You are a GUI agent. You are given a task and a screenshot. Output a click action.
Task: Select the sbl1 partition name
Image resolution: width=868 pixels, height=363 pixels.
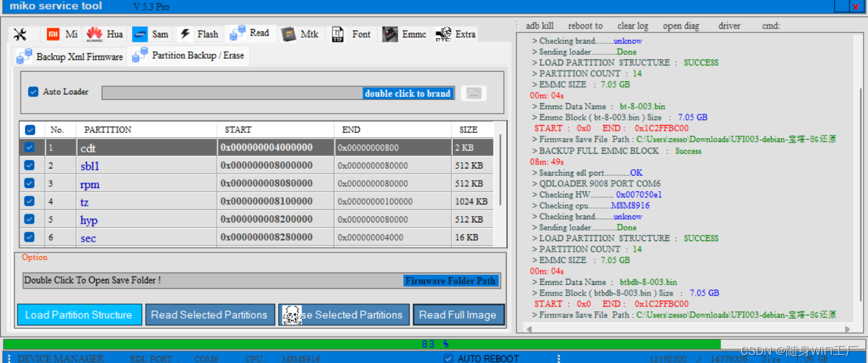click(x=89, y=166)
